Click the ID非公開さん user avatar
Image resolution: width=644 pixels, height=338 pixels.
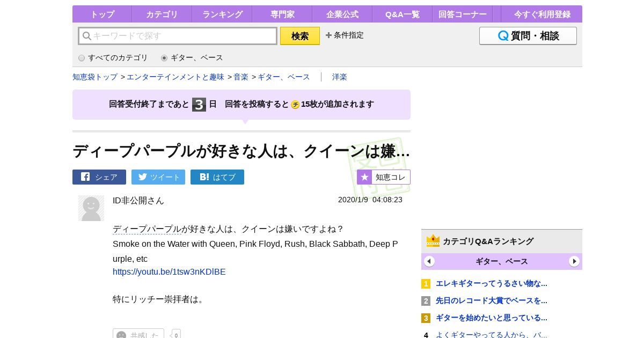coord(91,208)
